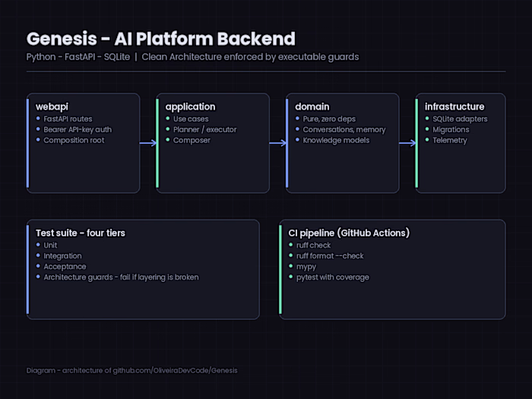532x399 pixels.
Task: Select the 'domain' card heading
Action: pos(312,106)
